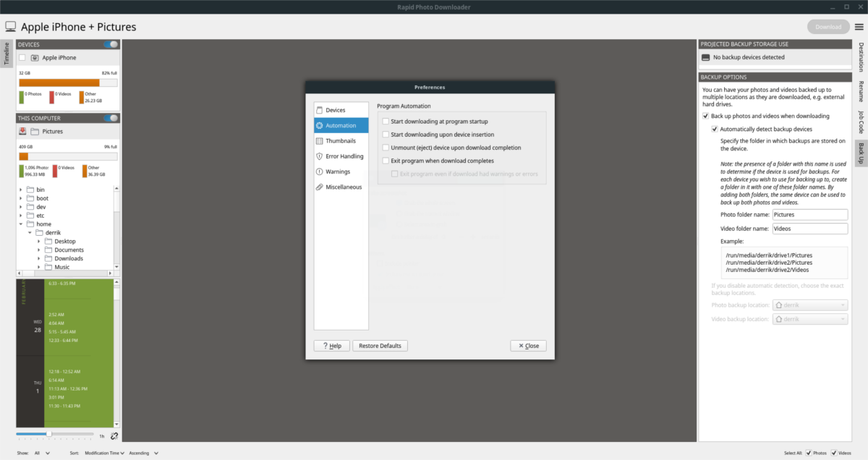The height and width of the screenshot is (460, 868).
Task: Switch to the Destination side tab
Action: (x=861, y=57)
